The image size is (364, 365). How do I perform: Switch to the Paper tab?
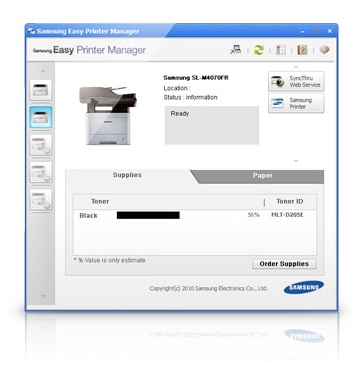(x=262, y=176)
